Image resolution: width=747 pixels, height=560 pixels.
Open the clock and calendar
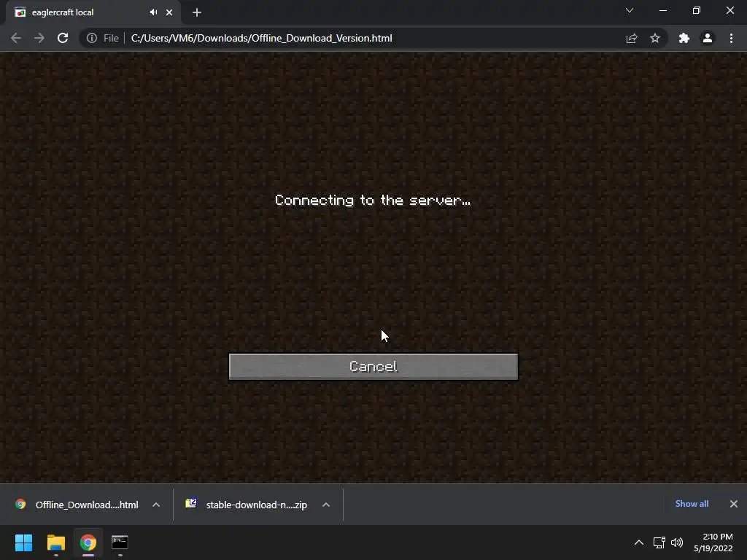pyautogui.click(x=713, y=542)
